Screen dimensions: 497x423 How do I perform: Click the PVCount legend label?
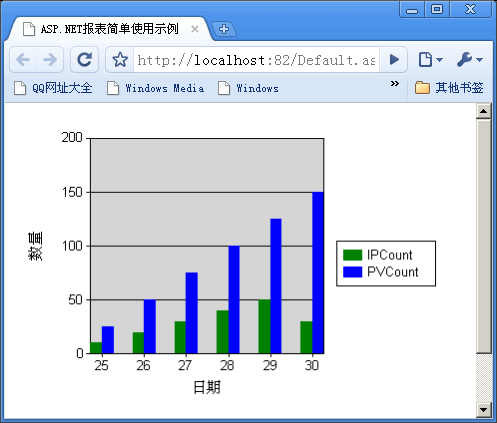point(393,272)
